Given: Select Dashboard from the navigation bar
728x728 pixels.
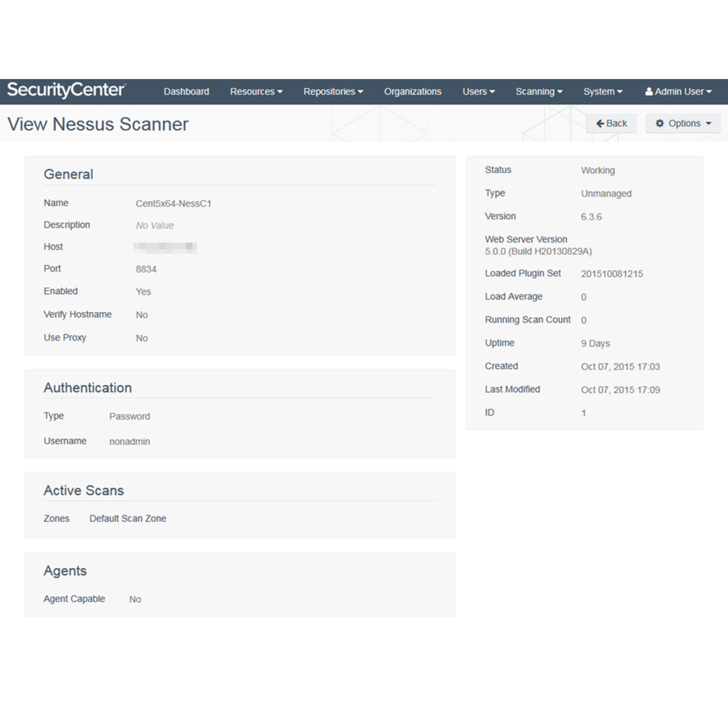Looking at the screenshot, I should 186,91.
